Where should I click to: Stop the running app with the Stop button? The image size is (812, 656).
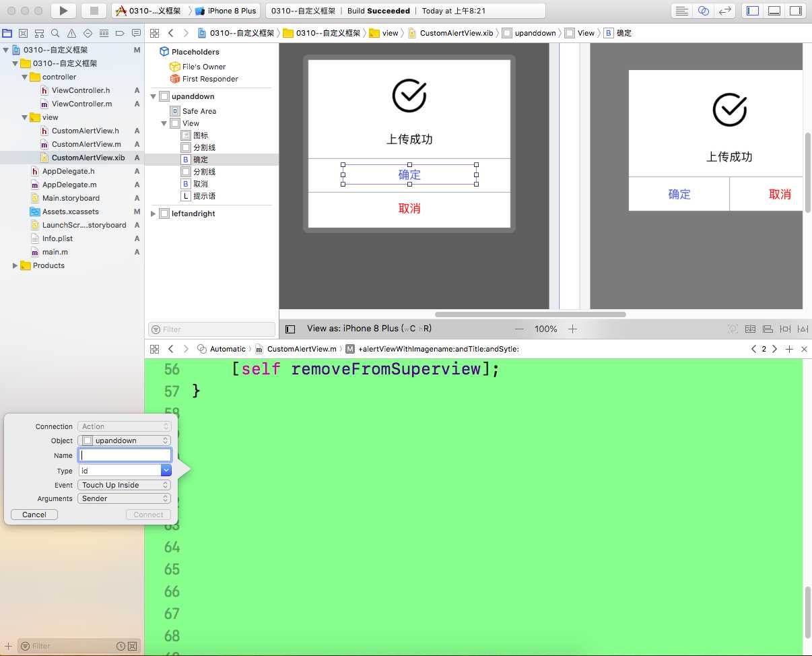point(94,11)
